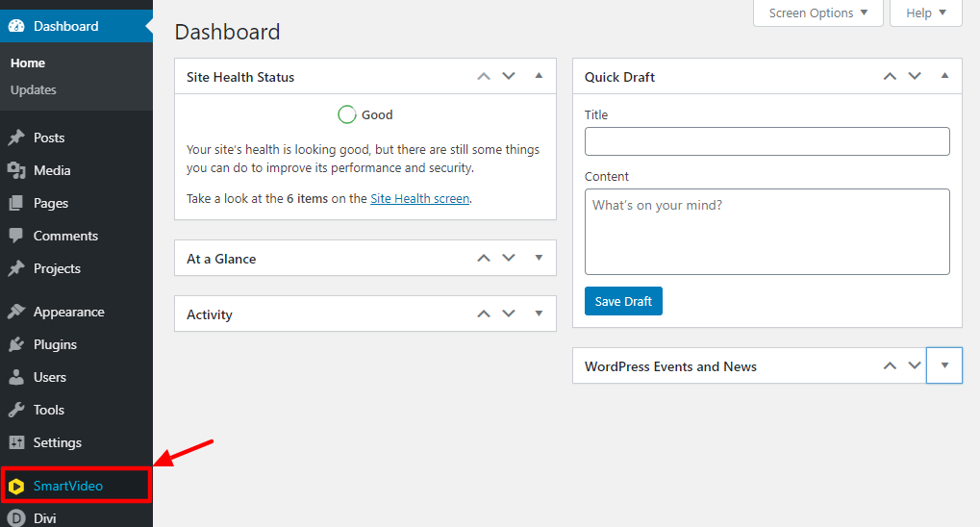980x527 pixels.
Task: Click the Divi circle D icon
Action: coord(16,518)
